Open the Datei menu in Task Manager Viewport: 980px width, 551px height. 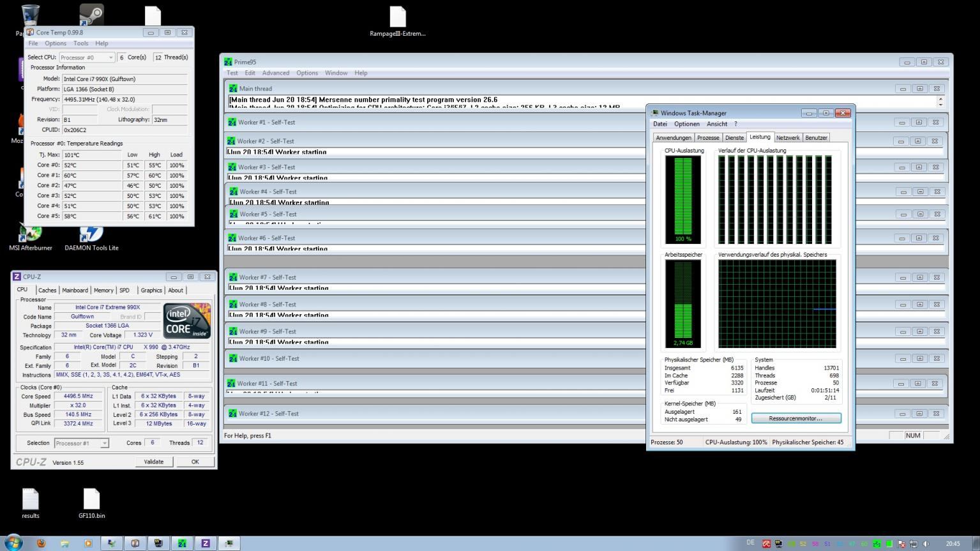click(660, 124)
